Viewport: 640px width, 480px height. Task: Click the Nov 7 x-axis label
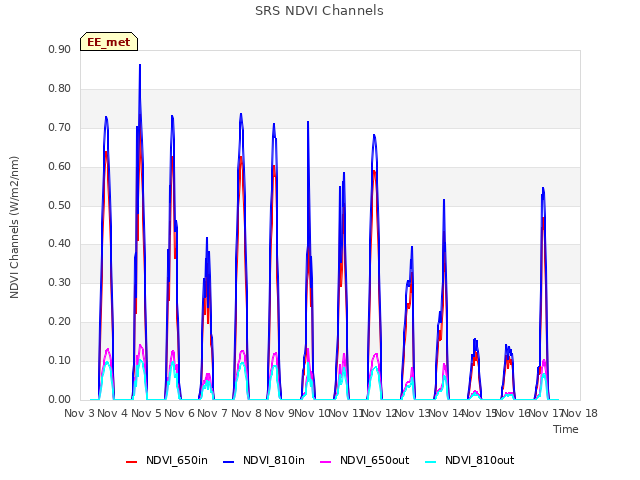tap(212, 413)
